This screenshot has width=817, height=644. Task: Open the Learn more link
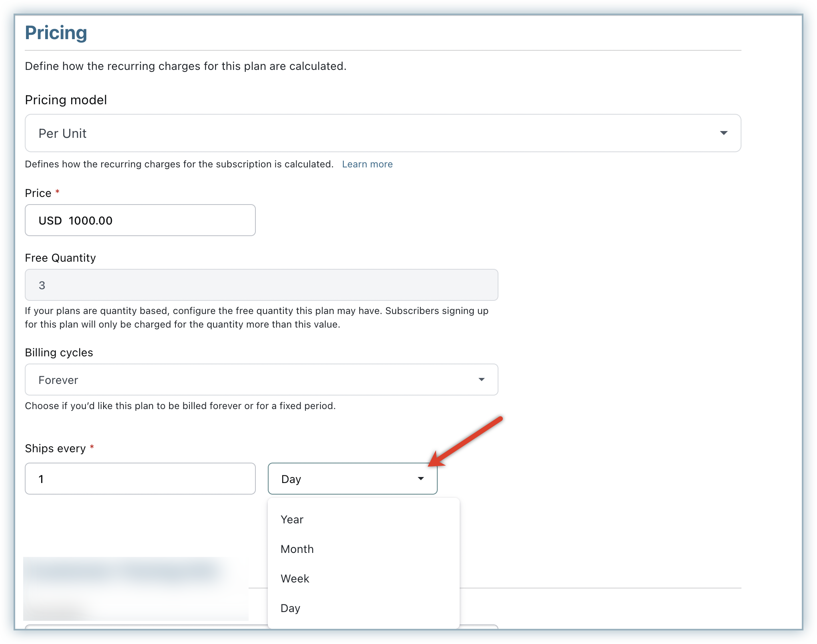tap(367, 164)
